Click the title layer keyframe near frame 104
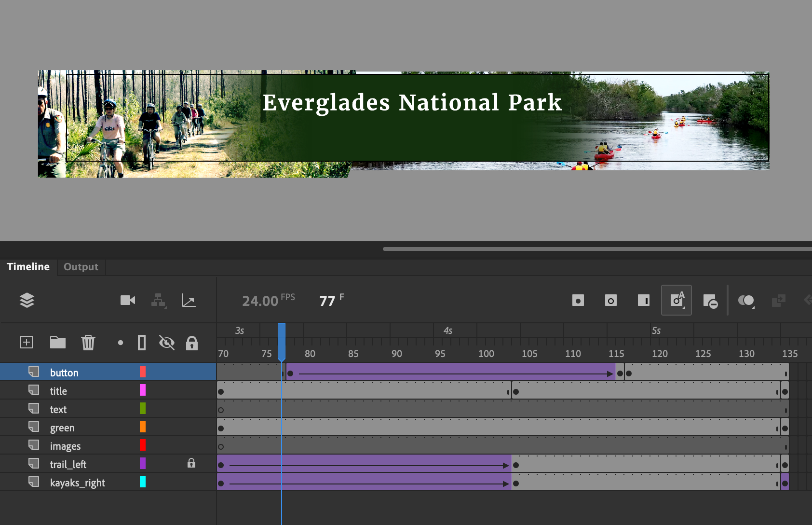The height and width of the screenshot is (525, 812). coord(516,391)
